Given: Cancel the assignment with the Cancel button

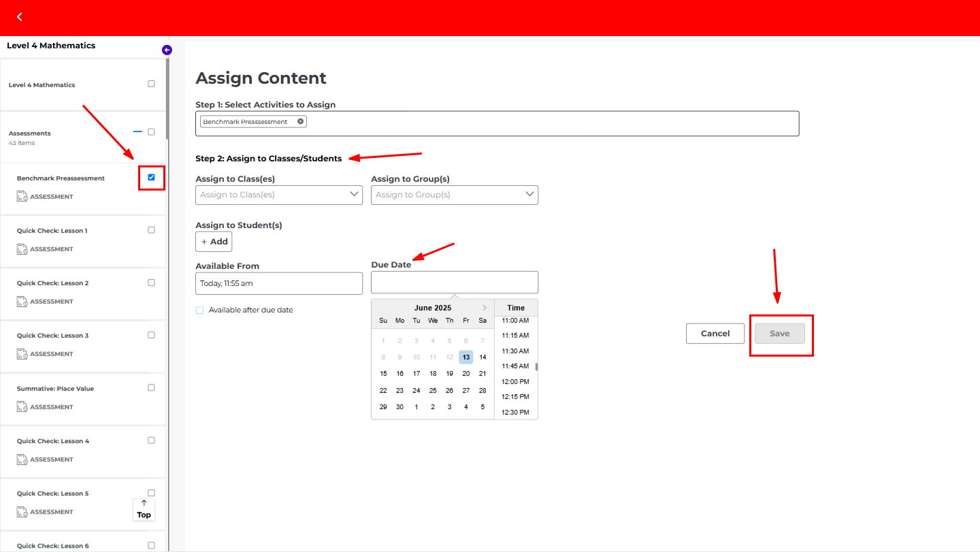Looking at the screenshot, I should (x=715, y=333).
